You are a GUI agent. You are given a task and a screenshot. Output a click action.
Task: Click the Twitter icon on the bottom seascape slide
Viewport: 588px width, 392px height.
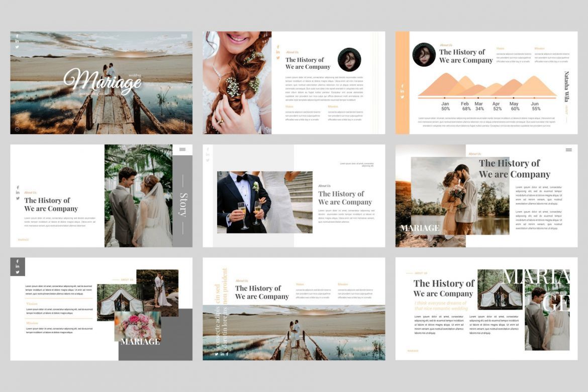[x=216, y=354]
